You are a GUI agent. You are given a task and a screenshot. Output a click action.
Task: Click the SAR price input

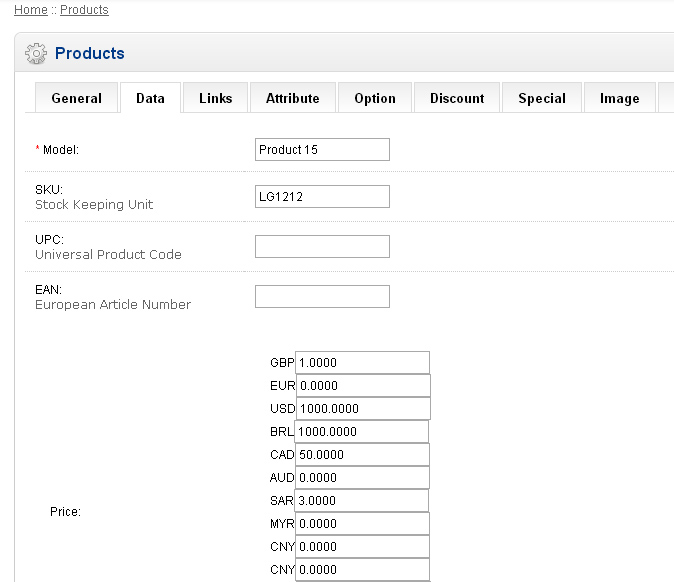point(362,501)
